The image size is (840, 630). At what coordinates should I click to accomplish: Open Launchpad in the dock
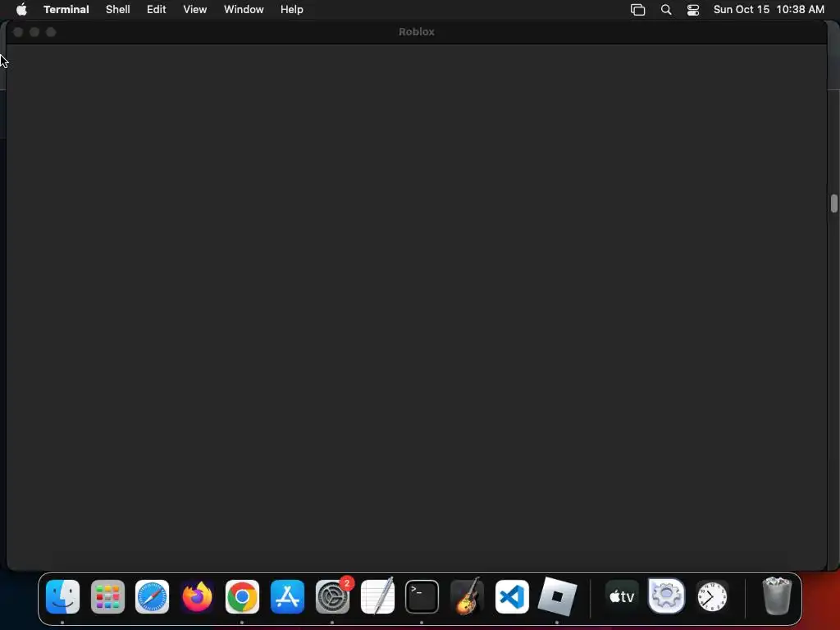107,596
